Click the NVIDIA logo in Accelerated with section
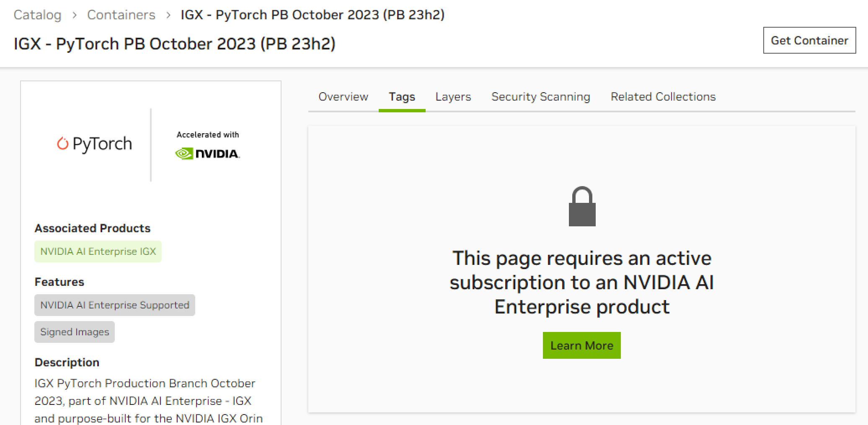Image resolution: width=868 pixels, height=425 pixels. click(x=207, y=153)
